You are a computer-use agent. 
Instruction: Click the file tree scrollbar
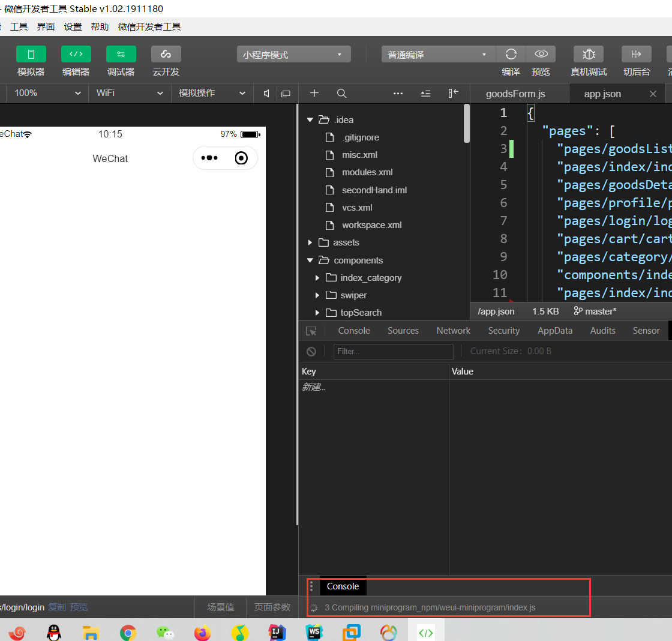click(x=466, y=123)
